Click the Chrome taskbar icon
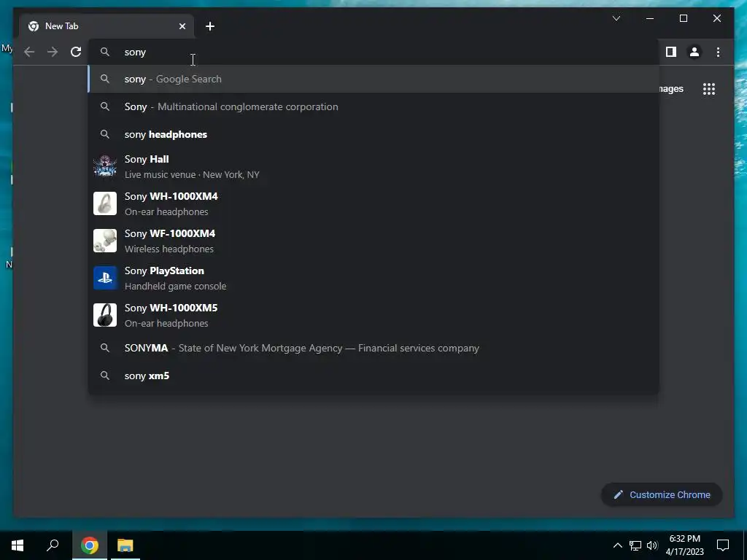The width and height of the screenshot is (747, 560). 90,545
